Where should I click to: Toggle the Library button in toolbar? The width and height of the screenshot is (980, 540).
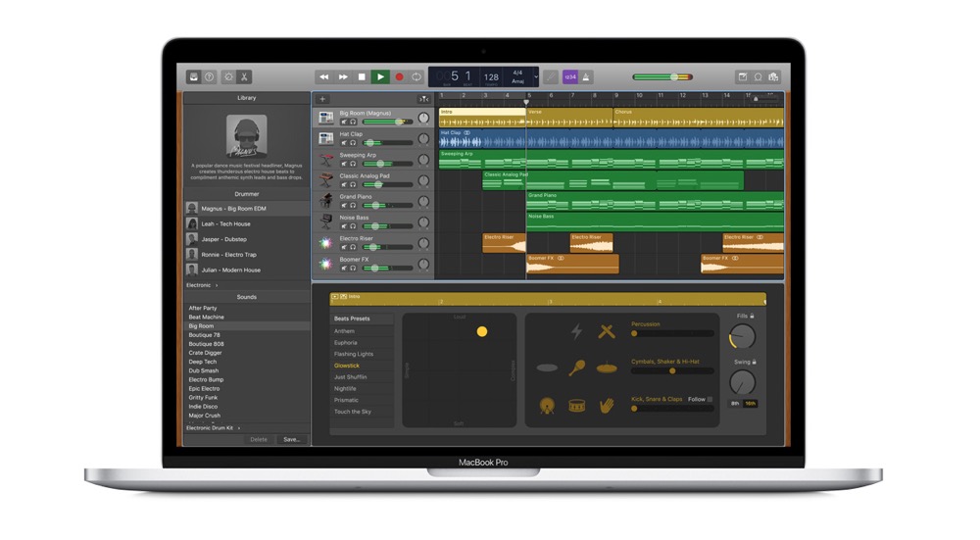pyautogui.click(x=194, y=76)
